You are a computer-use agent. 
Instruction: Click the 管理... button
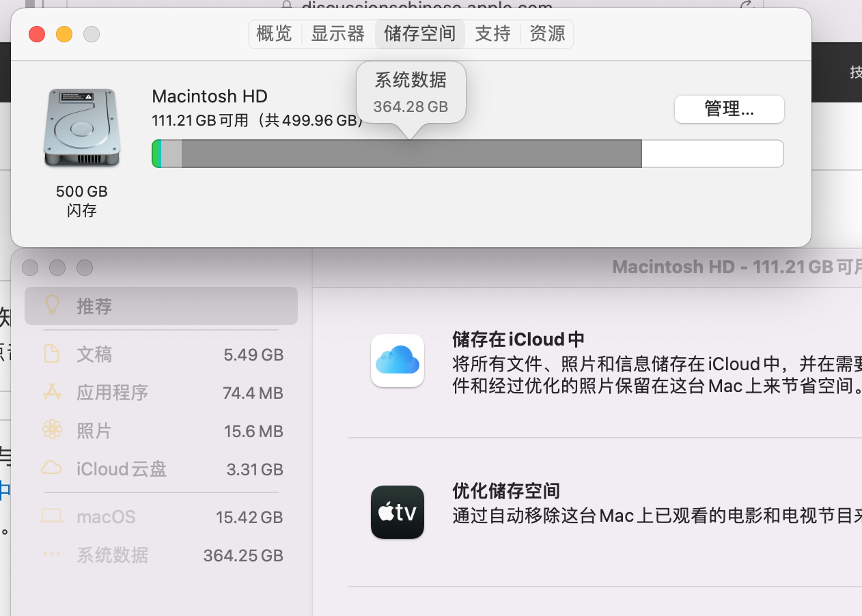(x=729, y=109)
